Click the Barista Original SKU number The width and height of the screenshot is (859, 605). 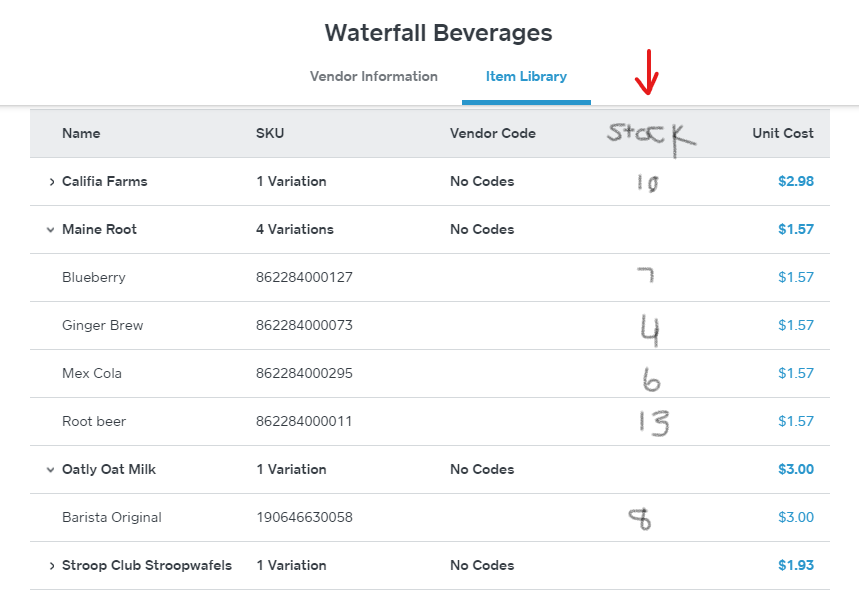click(304, 518)
